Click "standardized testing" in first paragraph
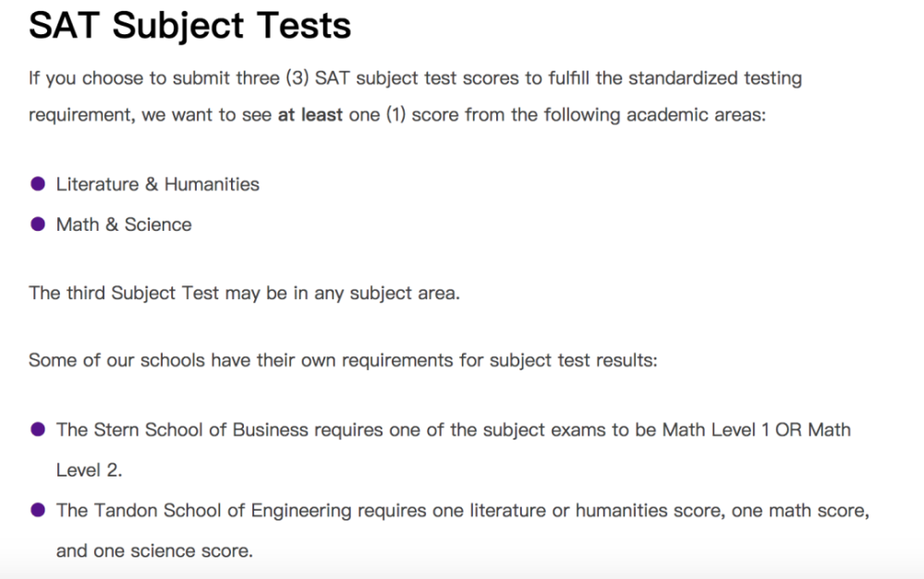Image resolution: width=924 pixels, height=579 pixels. [x=715, y=78]
